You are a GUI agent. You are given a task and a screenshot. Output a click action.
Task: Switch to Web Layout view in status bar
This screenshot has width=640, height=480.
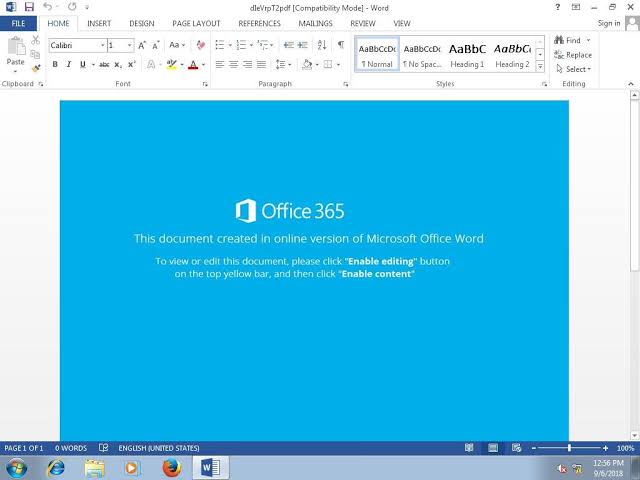[516, 448]
